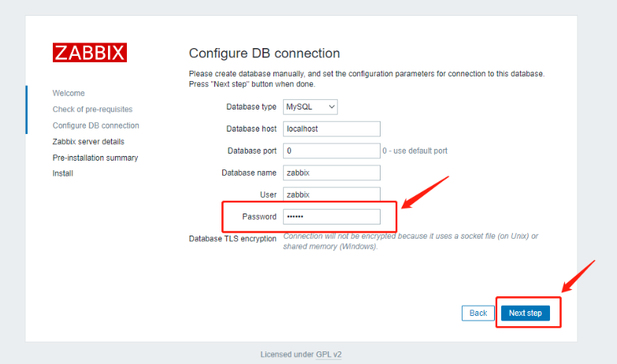617x364 pixels.
Task: Click the Database name input field
Action: 332,173
